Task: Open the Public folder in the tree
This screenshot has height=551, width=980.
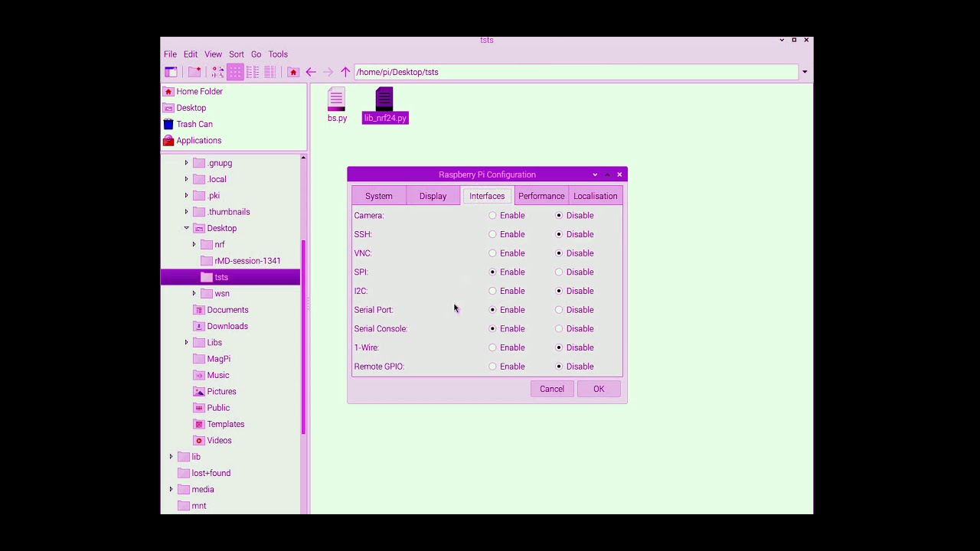Action: point(218,408)
